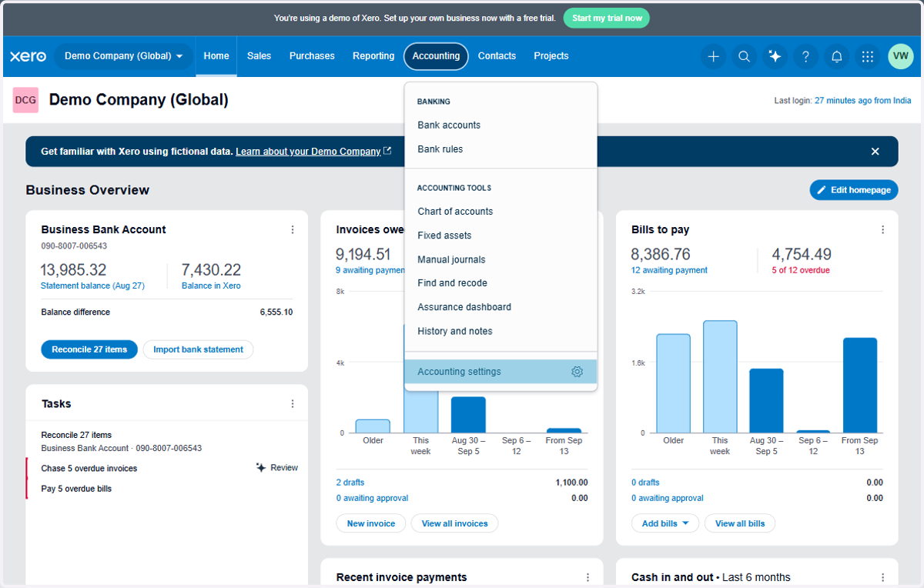The height and width of the screenshot is (588, 924).
Task: Click Invoices chart bar for Older
Action: point(373,426)
